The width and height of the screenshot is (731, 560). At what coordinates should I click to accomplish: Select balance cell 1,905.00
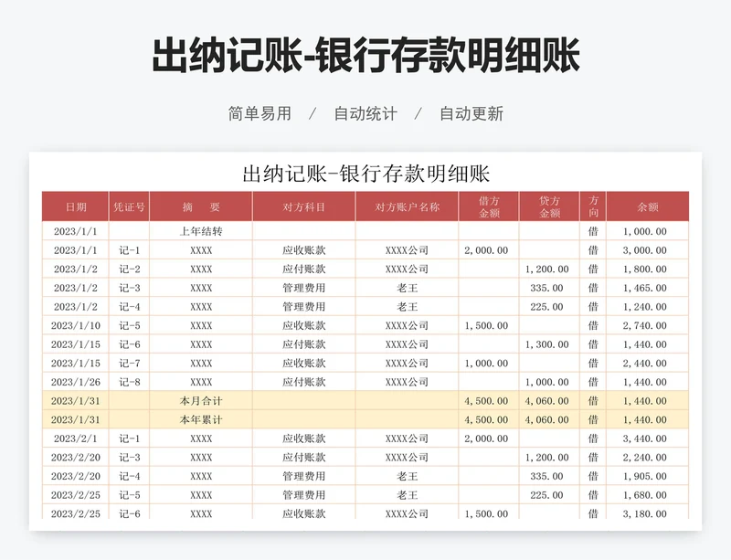click(x=648, y=476)
